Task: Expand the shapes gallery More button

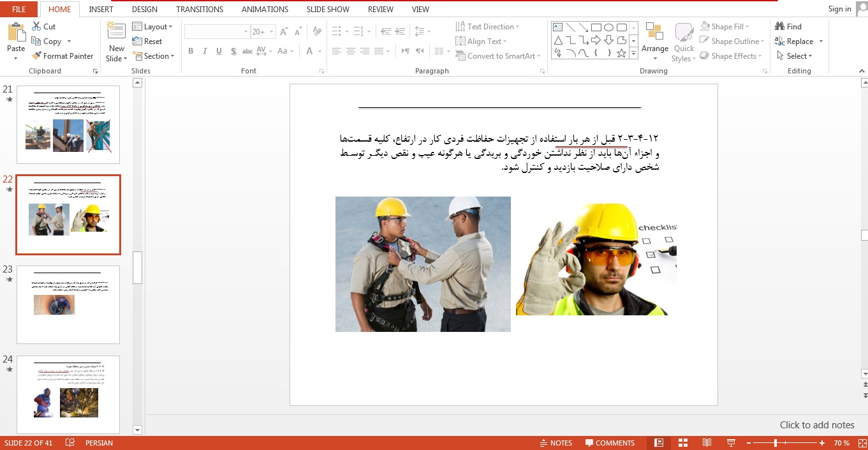Action: click(x=634, y=54)
